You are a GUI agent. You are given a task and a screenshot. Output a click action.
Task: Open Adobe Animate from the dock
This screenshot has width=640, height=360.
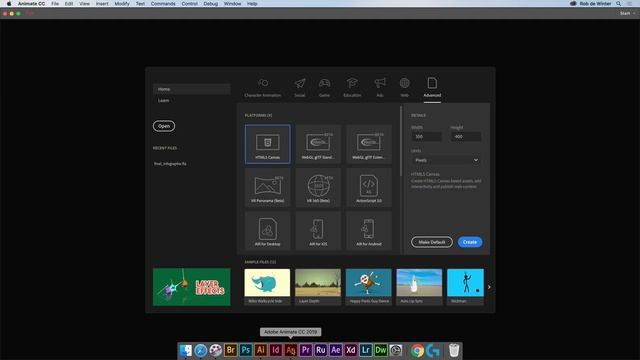pyautogui.click(x=291, y=350)
